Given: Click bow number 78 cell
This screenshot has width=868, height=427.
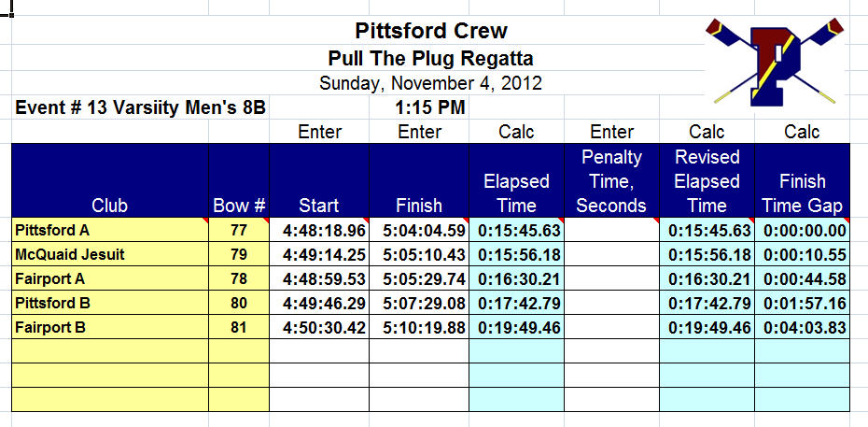Looking at the screenshot, I should [239, 278].
